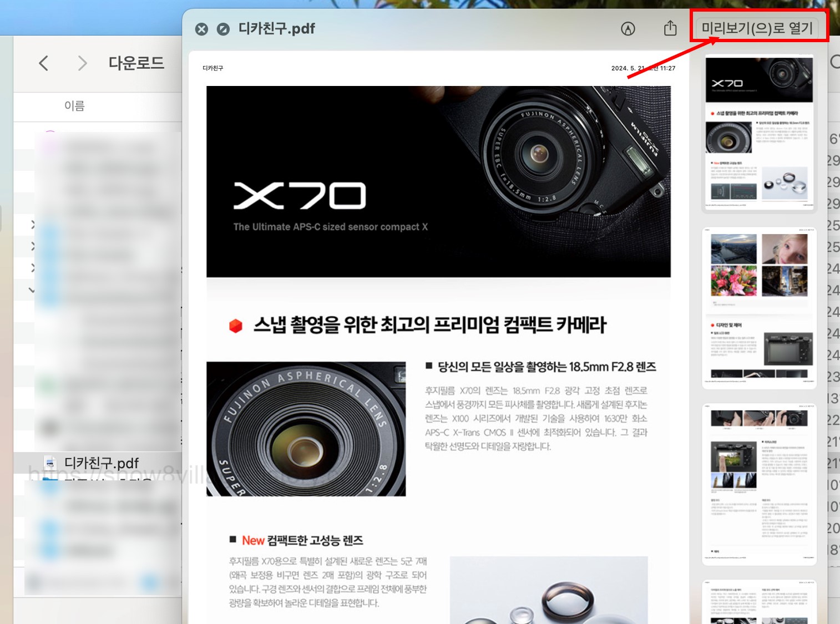Image resolution: width=840 pixels, height=624 pixels.
Task: Click the full screen icon beside 디카친구.pdf title
Action: point(223,29)
